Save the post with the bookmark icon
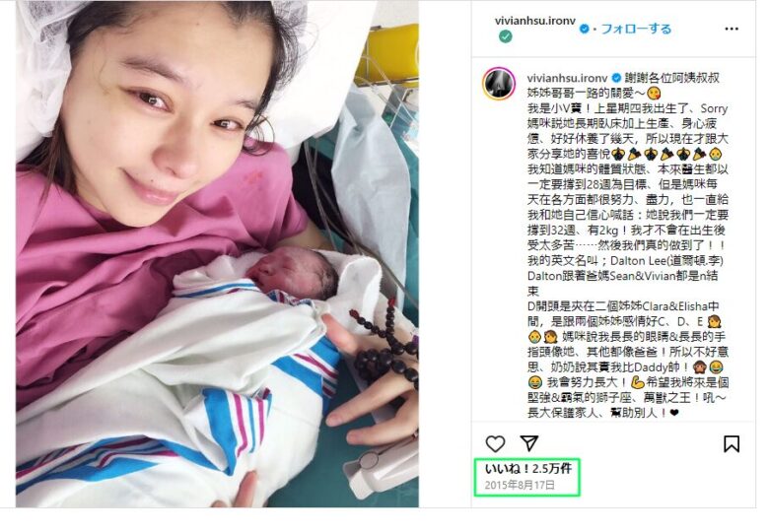Screen dimensions: 769x532 tap(732, 443)
